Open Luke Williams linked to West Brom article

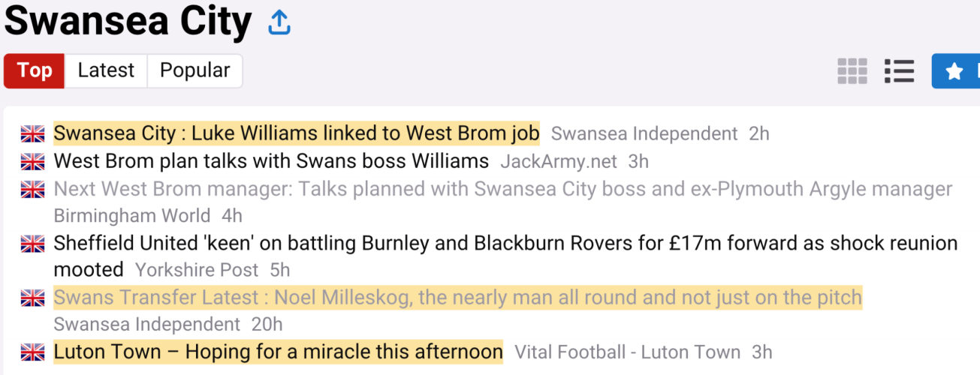(x=297, y=133)
